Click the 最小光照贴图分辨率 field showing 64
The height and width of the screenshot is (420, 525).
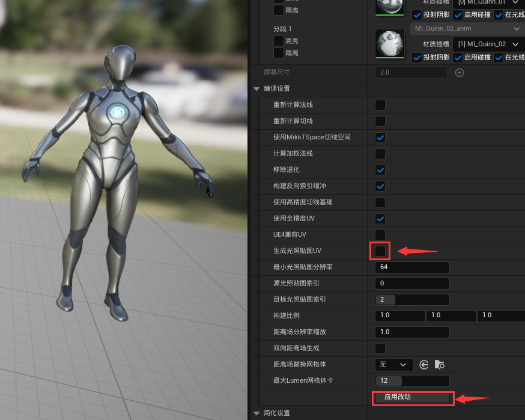coord(412,267)
